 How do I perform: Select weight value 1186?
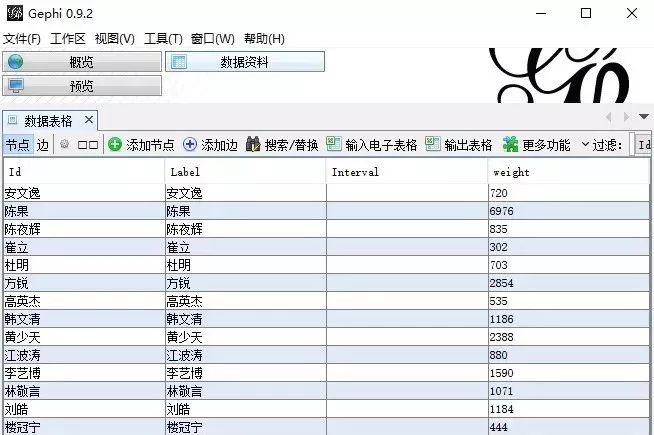point(569,319)
